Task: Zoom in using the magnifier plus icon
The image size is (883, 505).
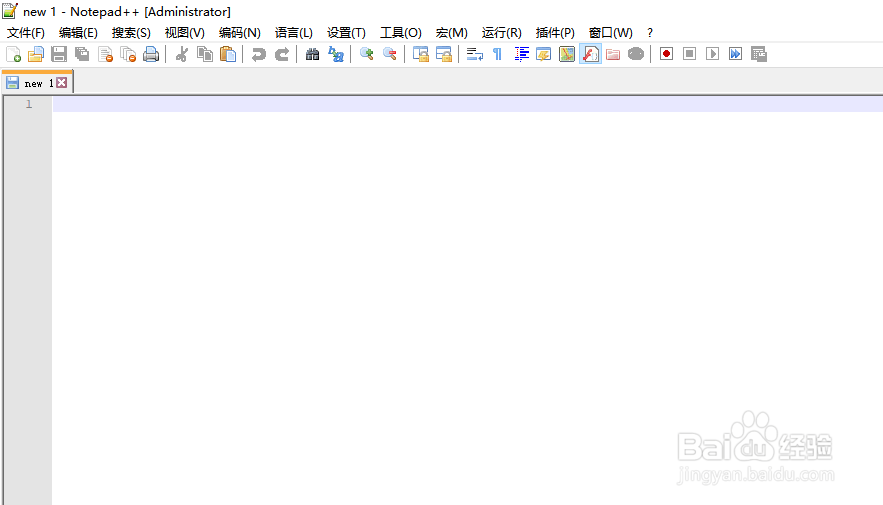Action: pyautogui.click(x=367, y=54)
